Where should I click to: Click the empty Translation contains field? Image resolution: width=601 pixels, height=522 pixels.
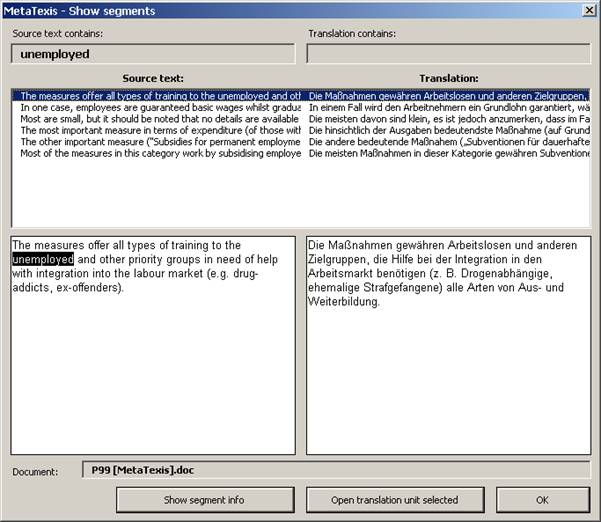point(448,54)
